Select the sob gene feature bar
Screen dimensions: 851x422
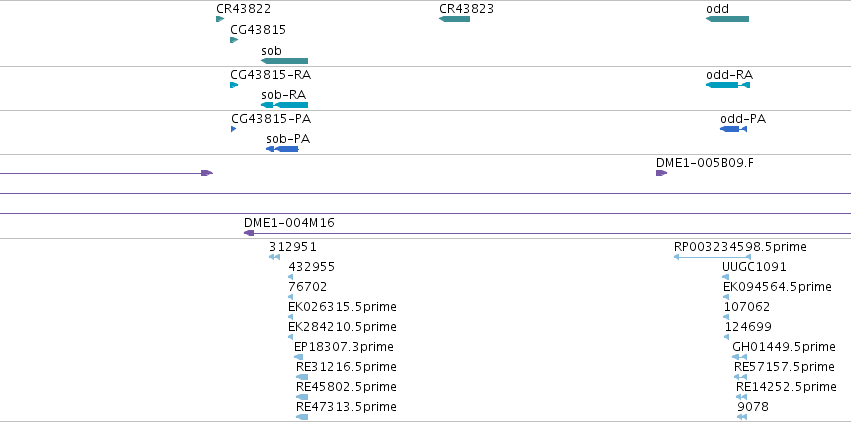point(284,61)
